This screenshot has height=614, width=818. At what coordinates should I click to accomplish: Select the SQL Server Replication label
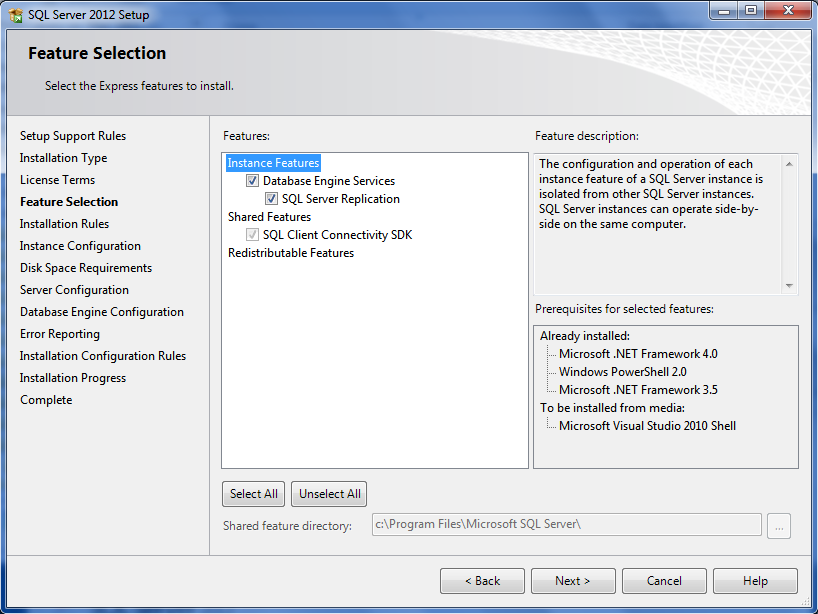pos(341,199)
